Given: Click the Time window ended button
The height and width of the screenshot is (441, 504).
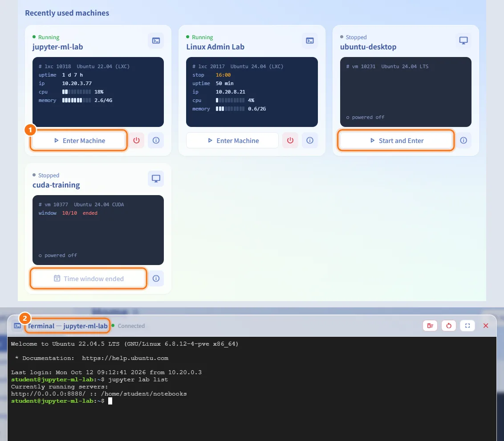Looking at the screenshot, I should coord(89,278).
